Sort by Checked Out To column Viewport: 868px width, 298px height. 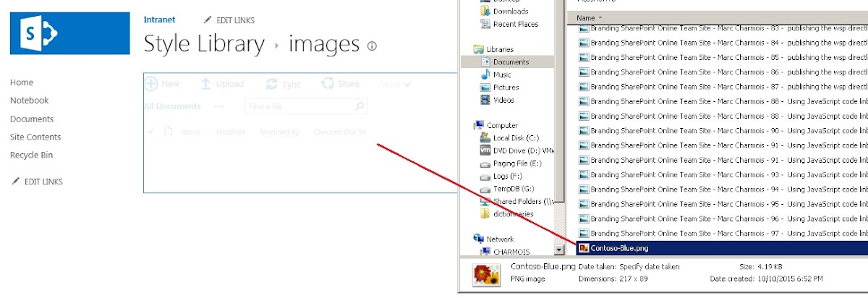[339, 132]
